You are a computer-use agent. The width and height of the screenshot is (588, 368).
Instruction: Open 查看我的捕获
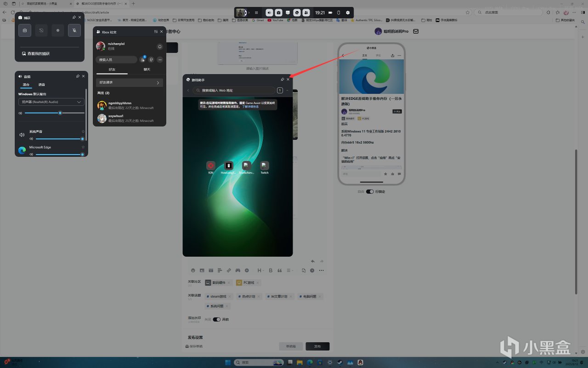point(36,54)
